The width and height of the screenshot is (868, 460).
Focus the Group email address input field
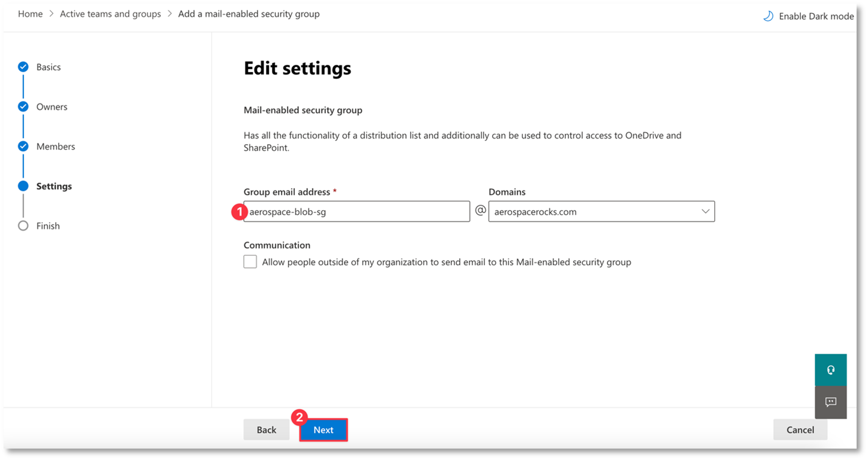[x=357, y=211]
